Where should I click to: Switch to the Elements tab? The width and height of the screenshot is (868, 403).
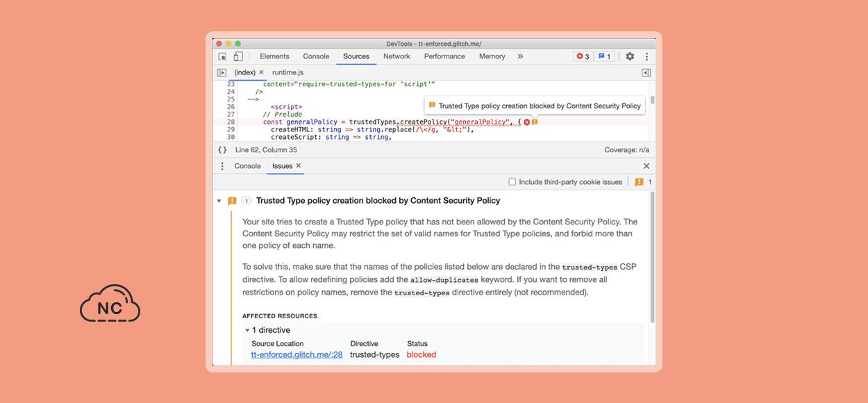click(274, 57)
